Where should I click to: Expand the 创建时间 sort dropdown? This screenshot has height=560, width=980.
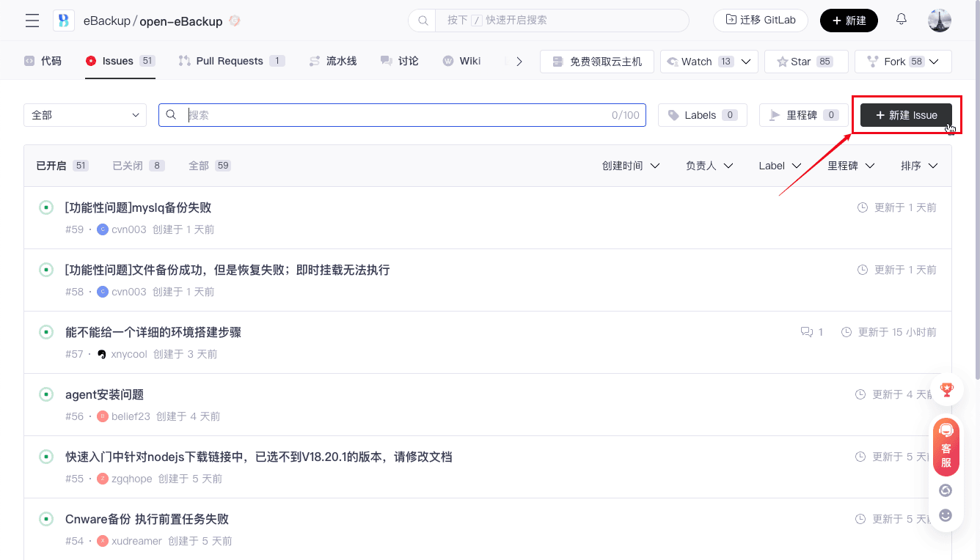pyautogui.click(x=630, y=166)
